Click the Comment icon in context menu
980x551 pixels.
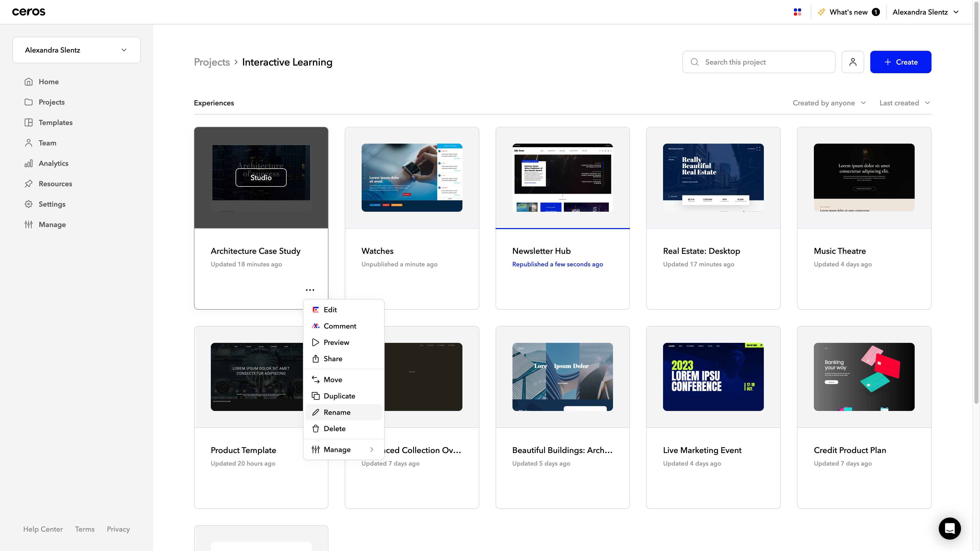[x=315, y=326]
